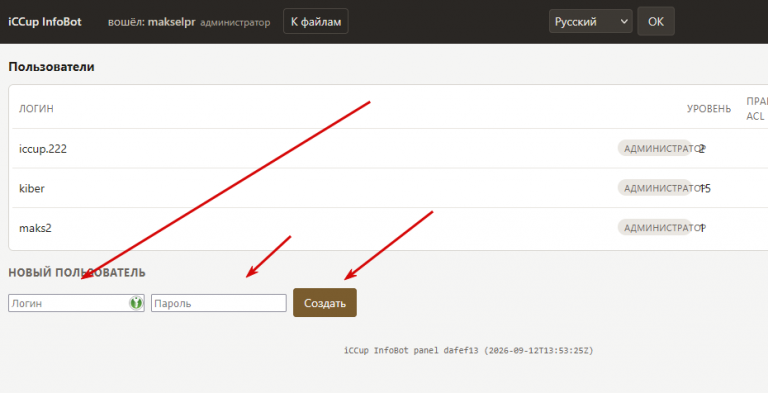Select the maks2 user row
Image resolution: width=768 pixels, height=393 pixels.
tap(390, 228)
